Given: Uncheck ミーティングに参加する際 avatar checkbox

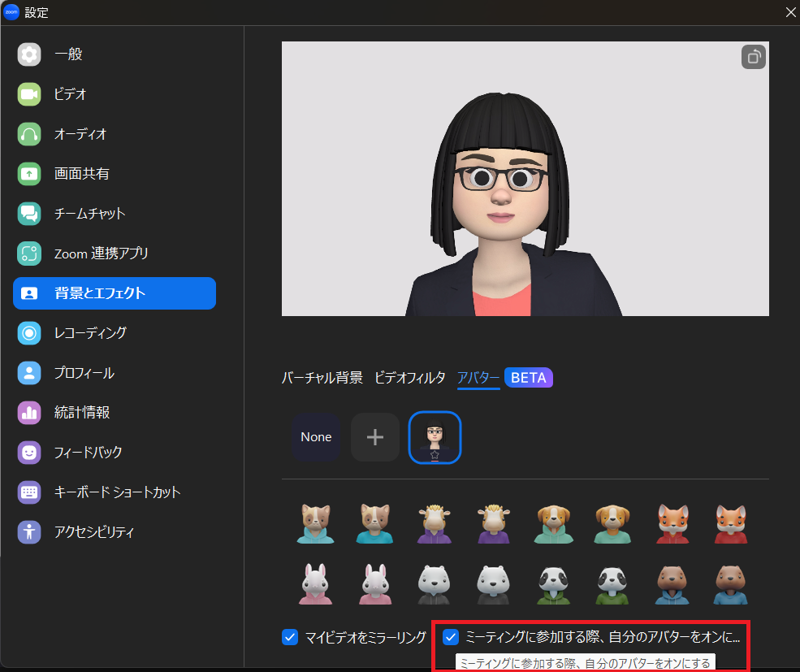Looking at the screenshot, I should click(451, 636).
